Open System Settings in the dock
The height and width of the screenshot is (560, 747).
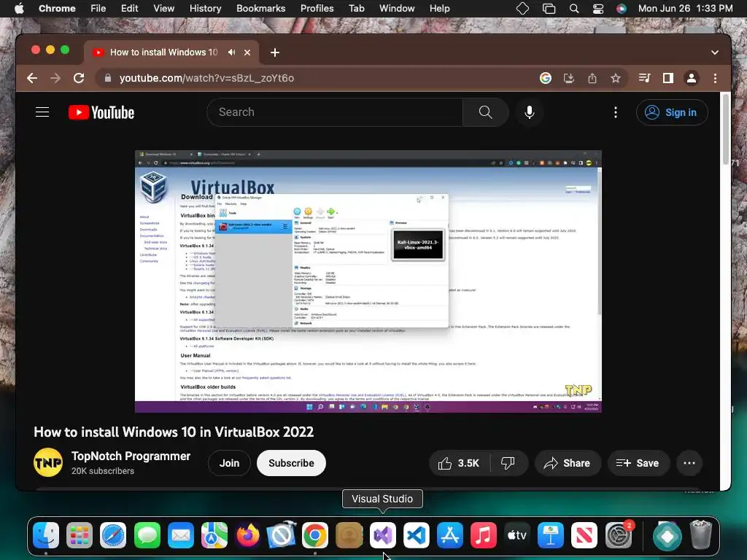pos(619,535)
